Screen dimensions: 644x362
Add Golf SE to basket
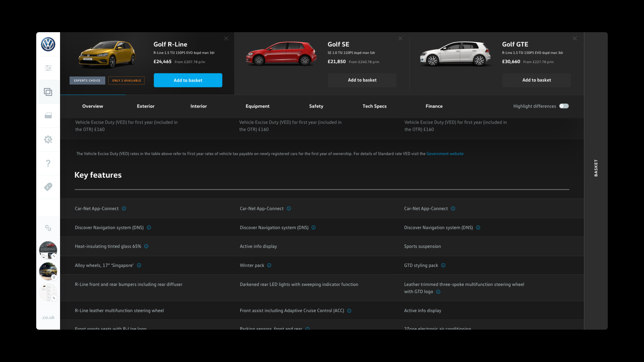tap(362, 80)
